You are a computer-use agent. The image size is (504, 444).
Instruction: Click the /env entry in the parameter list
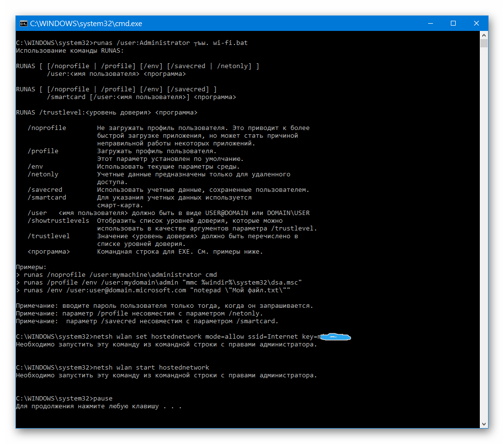coord(35,166)
